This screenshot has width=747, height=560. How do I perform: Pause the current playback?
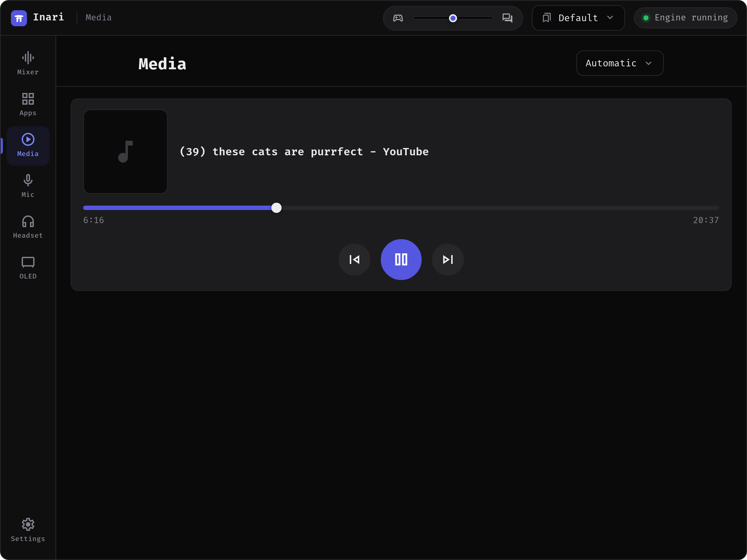pyautogui.click(x=401, y=260)
